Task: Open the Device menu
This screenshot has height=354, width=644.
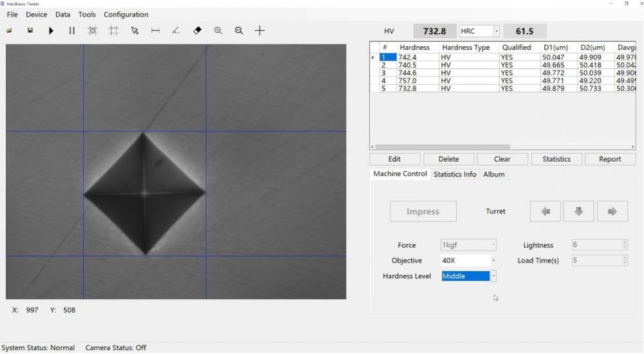Action: (x=36, y=14)
